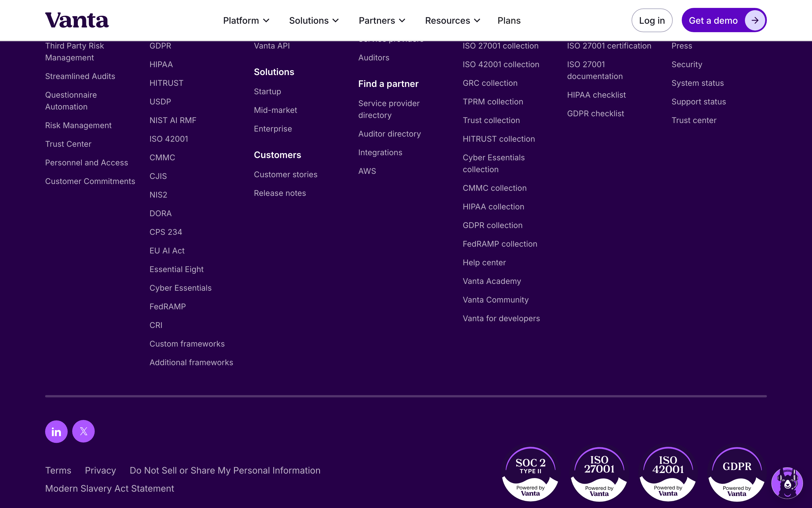This screenshot has height=508, width=812.
Task: Open the Risk Management link
Action: 78,125
